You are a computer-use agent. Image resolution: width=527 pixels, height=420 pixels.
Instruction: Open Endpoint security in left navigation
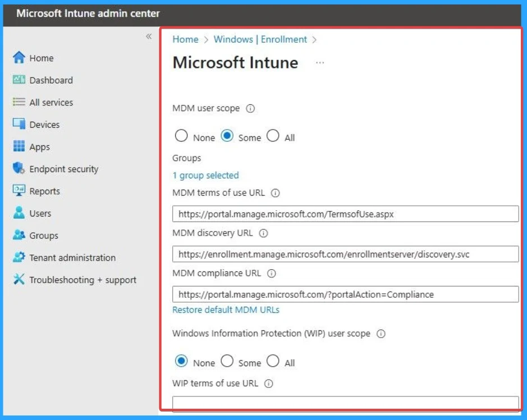click(64, 169)
